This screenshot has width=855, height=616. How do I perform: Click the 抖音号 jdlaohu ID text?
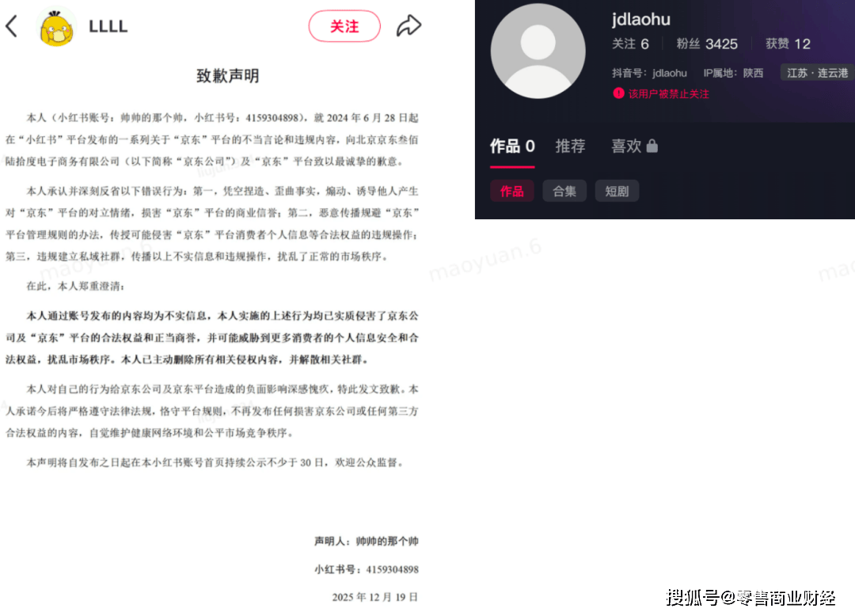point(649,73)
